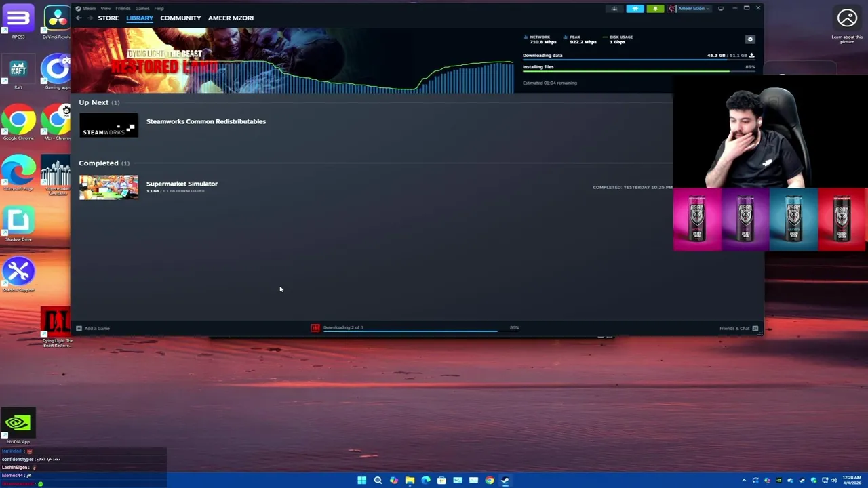
Task: Open Dying Light The Beast Restored shortcut
Action: [57, 327]
